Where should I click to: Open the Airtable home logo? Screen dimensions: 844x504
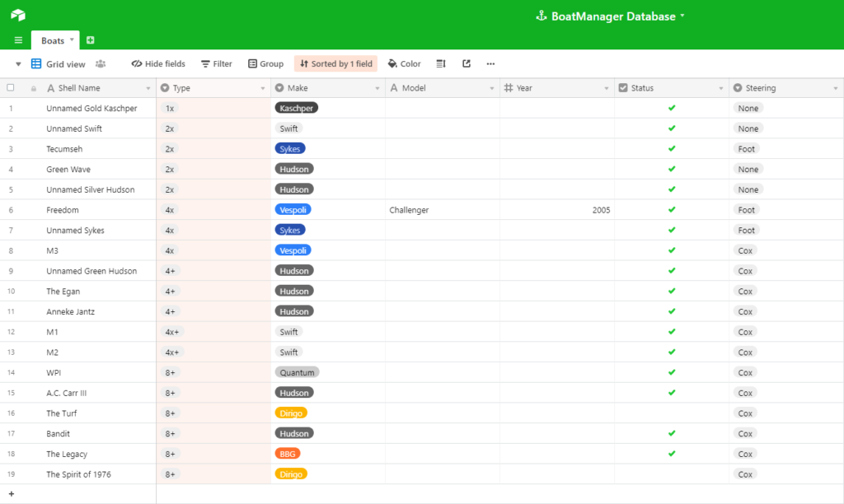tap(18, 15)
